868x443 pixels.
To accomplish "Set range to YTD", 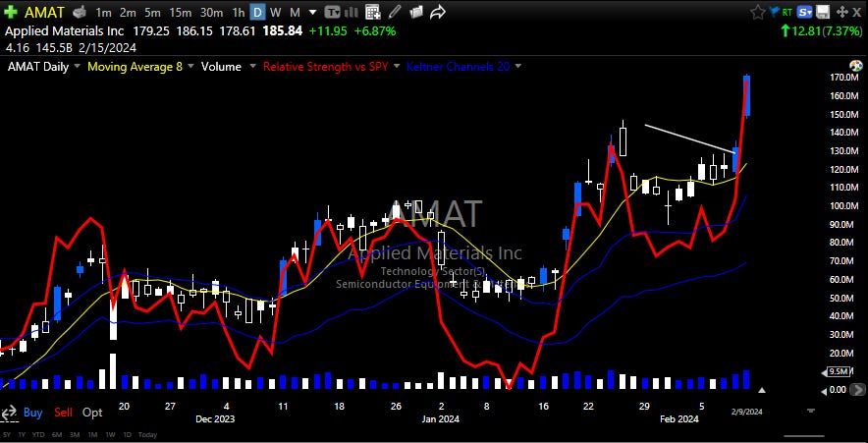I will (38, 435).
